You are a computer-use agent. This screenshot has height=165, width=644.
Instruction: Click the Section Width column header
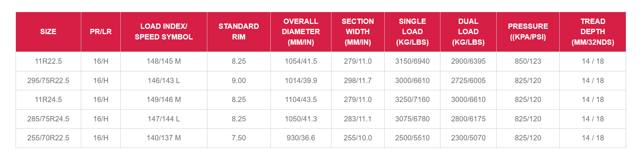358,32
